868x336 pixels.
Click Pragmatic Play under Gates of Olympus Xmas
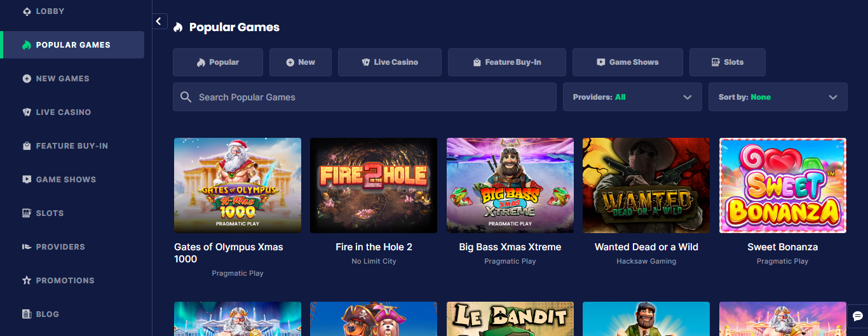(238, 273)
